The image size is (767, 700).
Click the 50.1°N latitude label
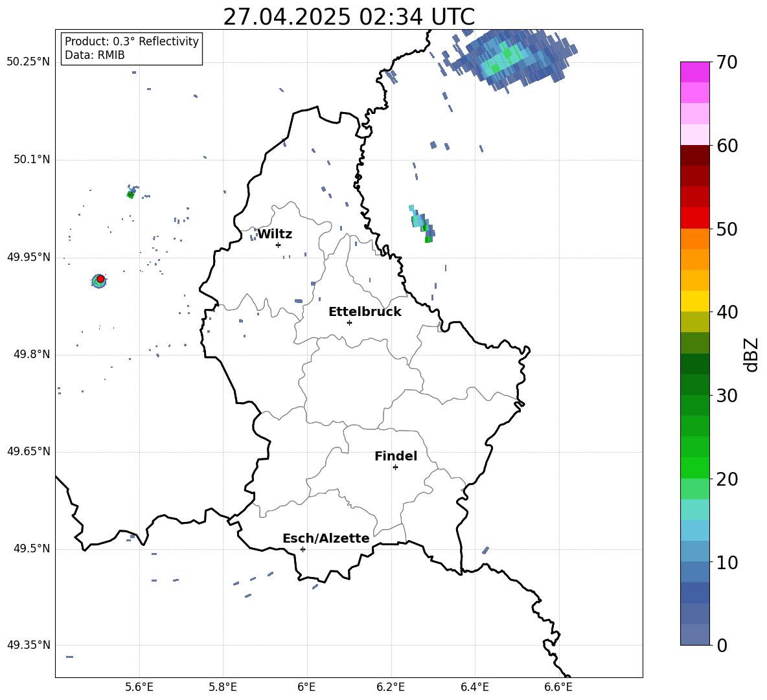[32, 160]
